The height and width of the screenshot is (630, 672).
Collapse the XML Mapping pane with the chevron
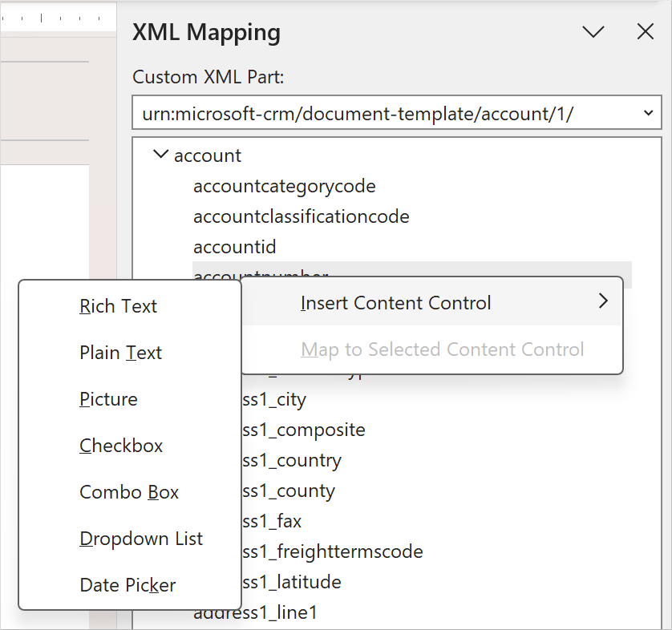593,32
